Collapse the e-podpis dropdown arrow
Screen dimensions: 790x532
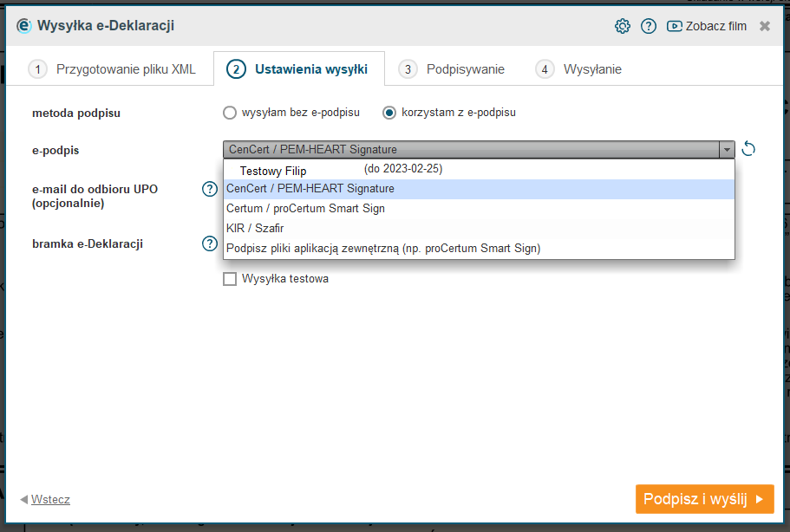[x=727, y=150]
